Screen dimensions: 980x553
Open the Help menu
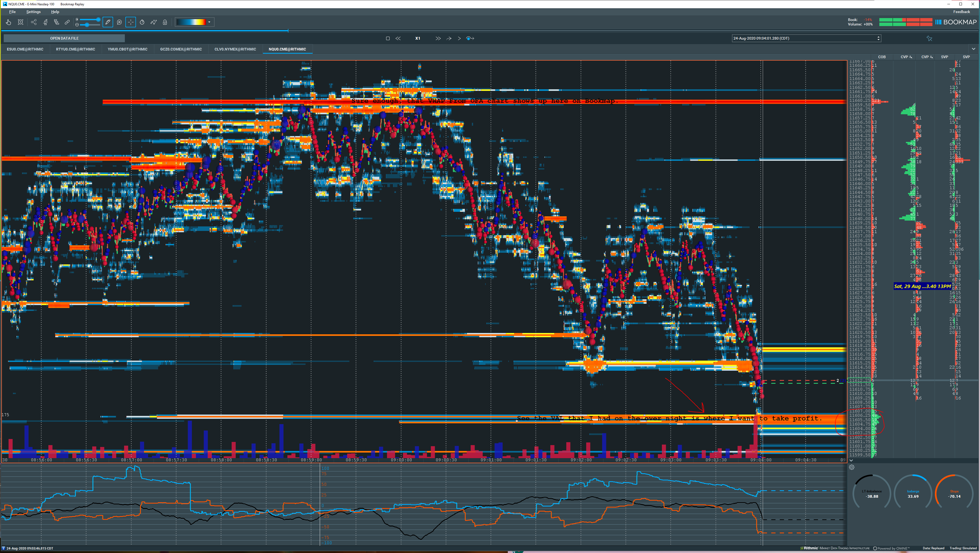pyautogui.click(x=55, y=12)
